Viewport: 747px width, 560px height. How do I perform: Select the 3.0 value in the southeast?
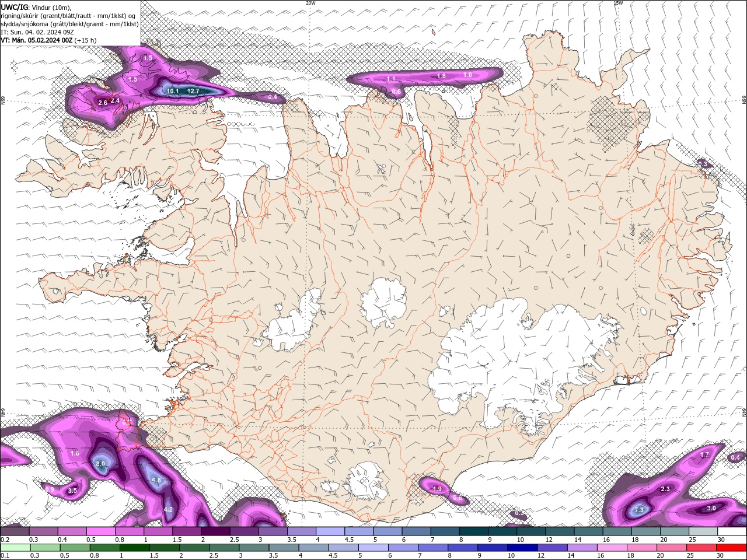click(711, 508)
